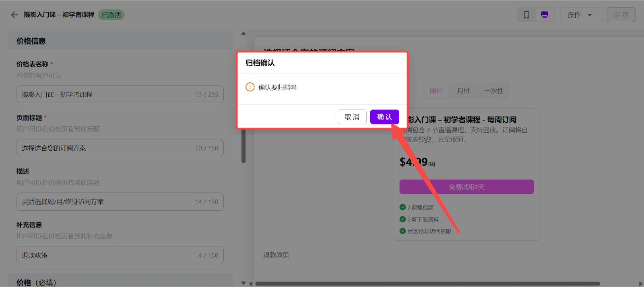644x287 pixels.
Task: Click the warning icon in dialog
Action: [x=250, y=87]
